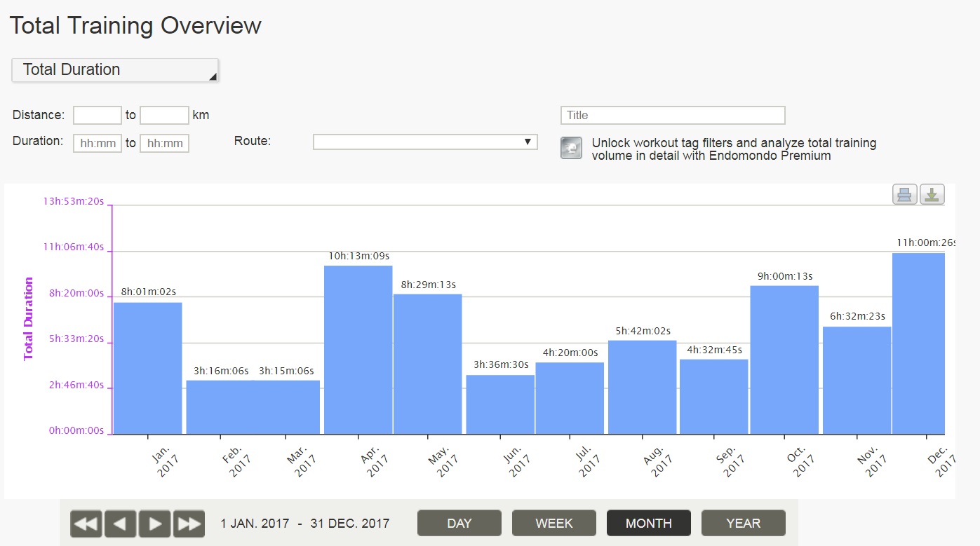Select the Aug. 2017 bar
Screen dimensions: 980x546
point(643,387)
